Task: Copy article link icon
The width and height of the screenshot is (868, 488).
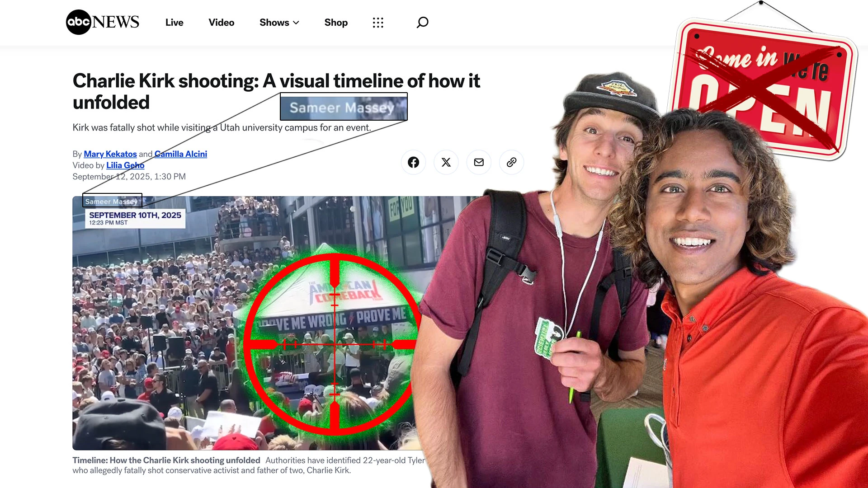Action: 511,162
